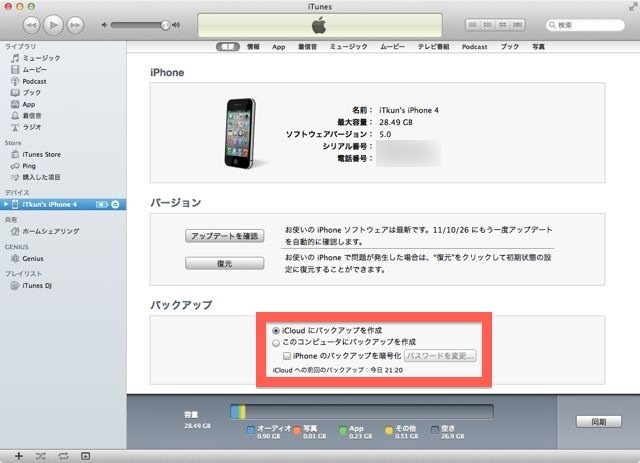Click the iPhone device image
This screenshot has height=463, width=640.
tap(240, 133)
